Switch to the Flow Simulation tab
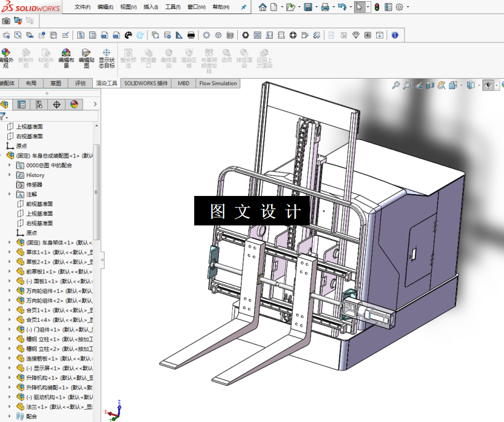Screen dimensions: 504x422 coord(218,83)
